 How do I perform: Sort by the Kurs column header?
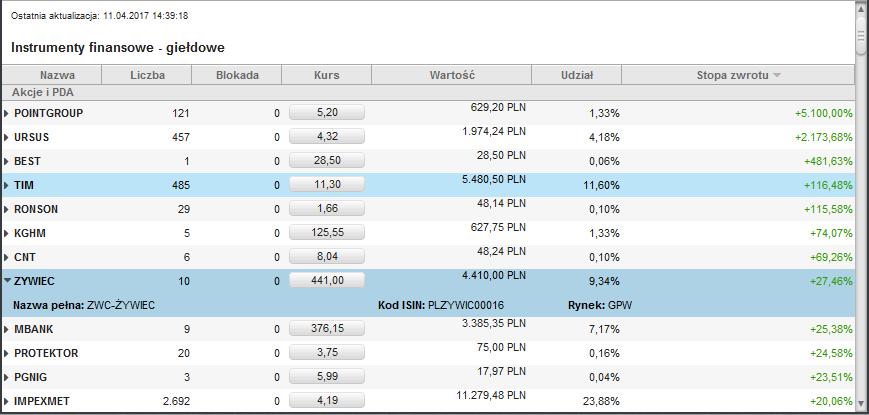coord(326,75)
